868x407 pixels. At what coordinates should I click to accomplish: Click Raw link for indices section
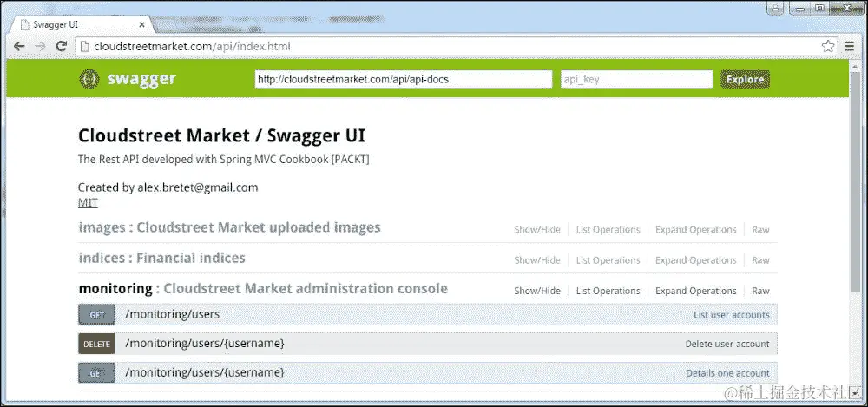pyautogui.click(x=760, y=259)
